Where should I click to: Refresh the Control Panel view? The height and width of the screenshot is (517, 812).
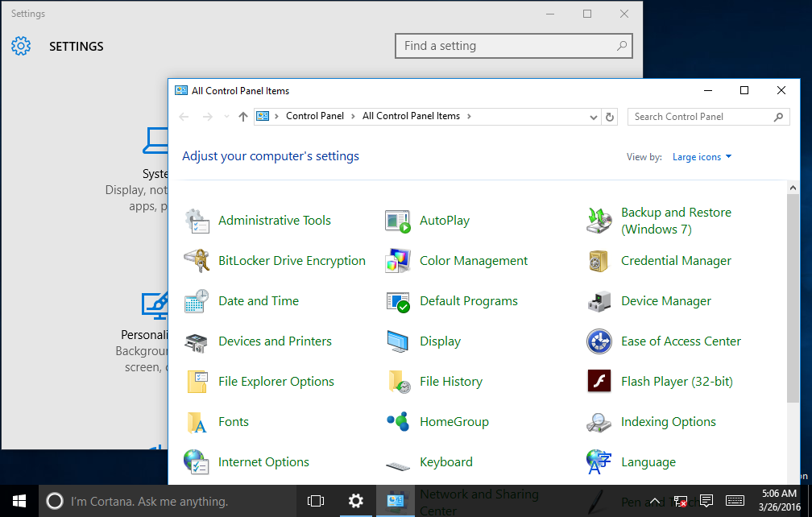pos(610,117)
